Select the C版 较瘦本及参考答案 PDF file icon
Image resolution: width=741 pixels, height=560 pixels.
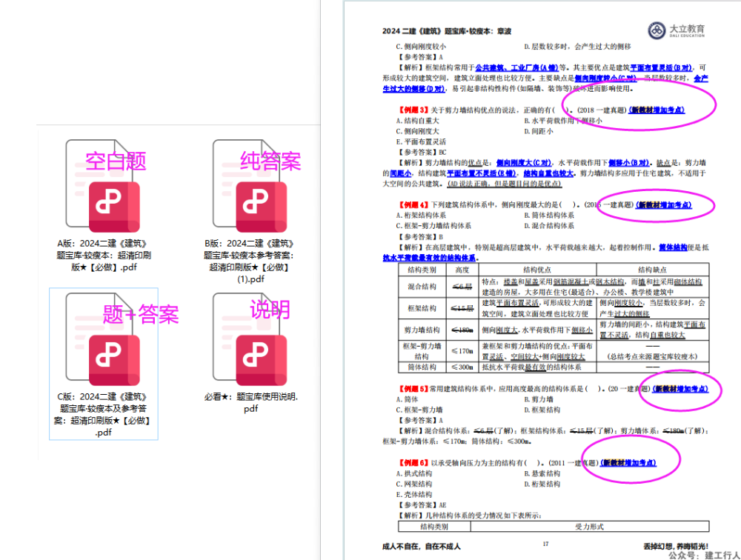click(x=103, y=339)
